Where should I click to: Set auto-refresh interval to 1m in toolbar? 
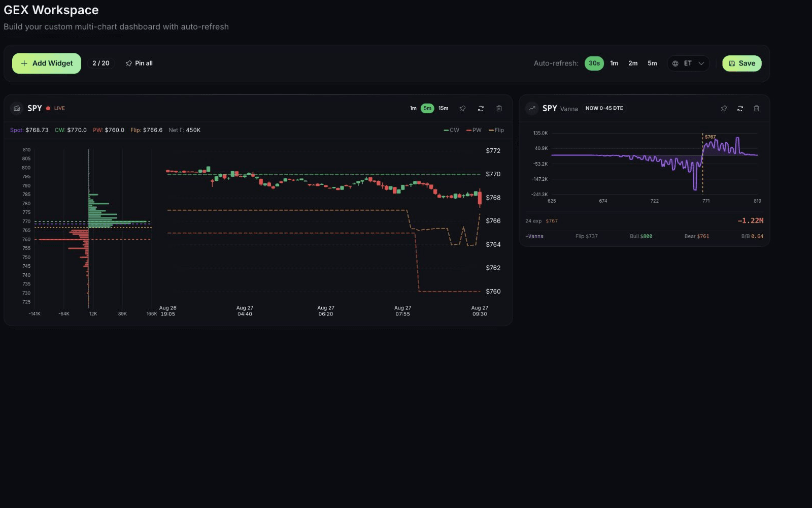pos(614,63)
